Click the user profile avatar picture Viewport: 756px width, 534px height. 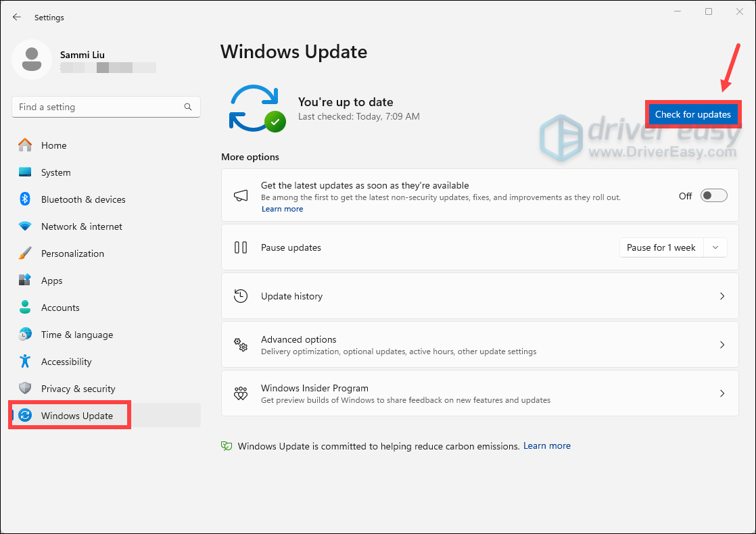pos(31,59)
